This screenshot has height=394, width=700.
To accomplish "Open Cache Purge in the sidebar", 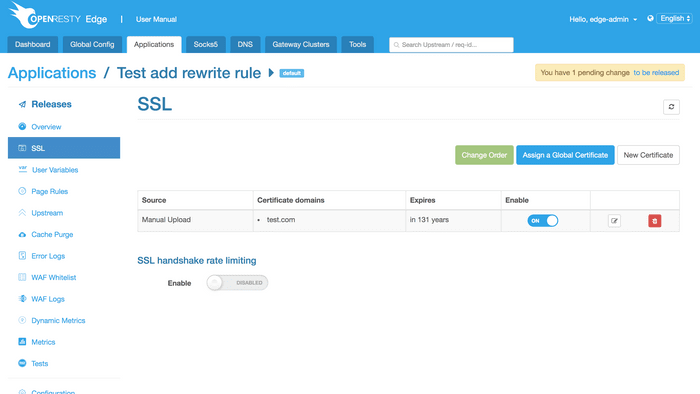I will 52,234.
